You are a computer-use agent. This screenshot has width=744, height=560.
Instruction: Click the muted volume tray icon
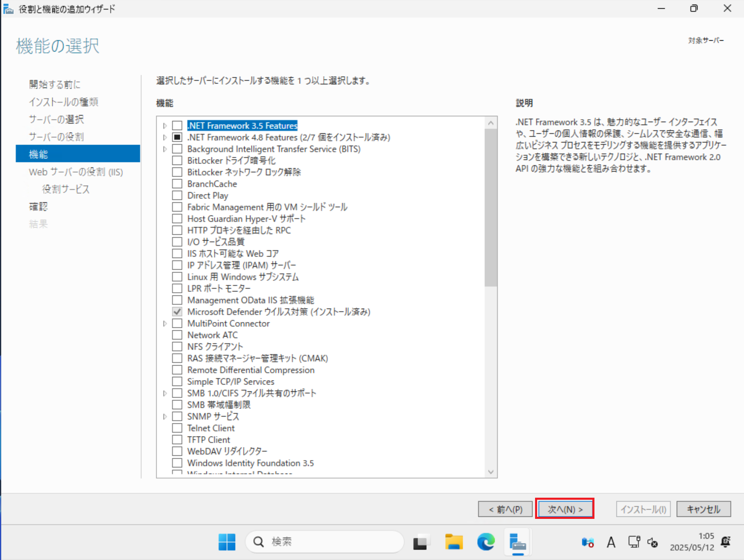click(x=653, y=543)
